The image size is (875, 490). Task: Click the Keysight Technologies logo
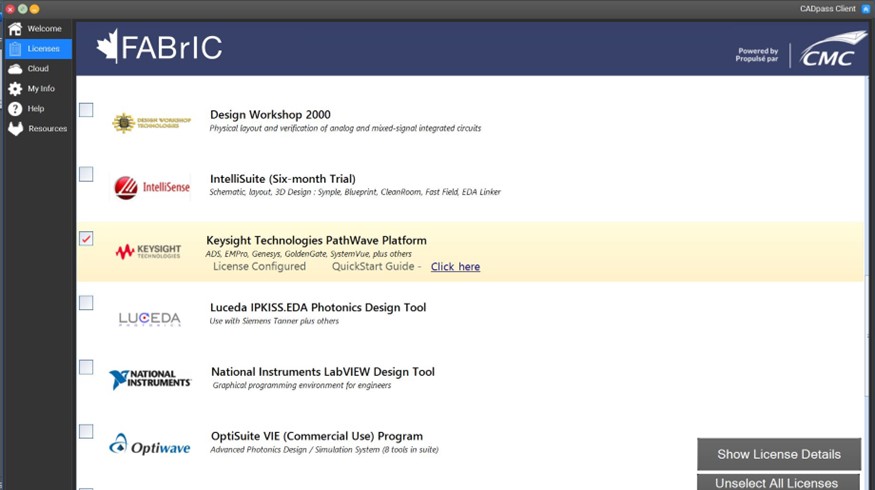[148, 252]
